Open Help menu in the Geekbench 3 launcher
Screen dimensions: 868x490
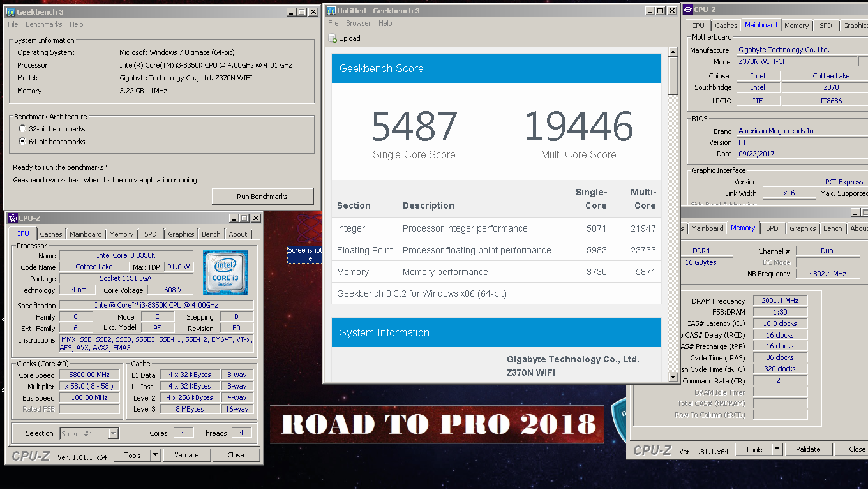click(77, 24)
